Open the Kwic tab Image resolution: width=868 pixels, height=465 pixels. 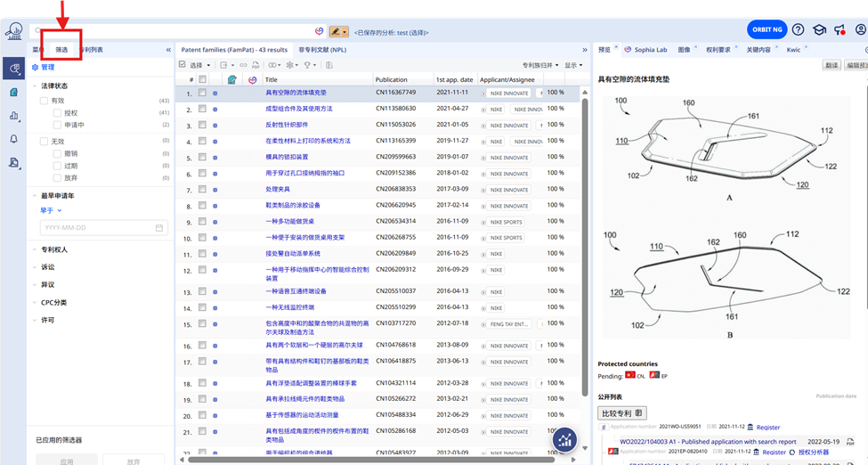(x=793, y=50)
